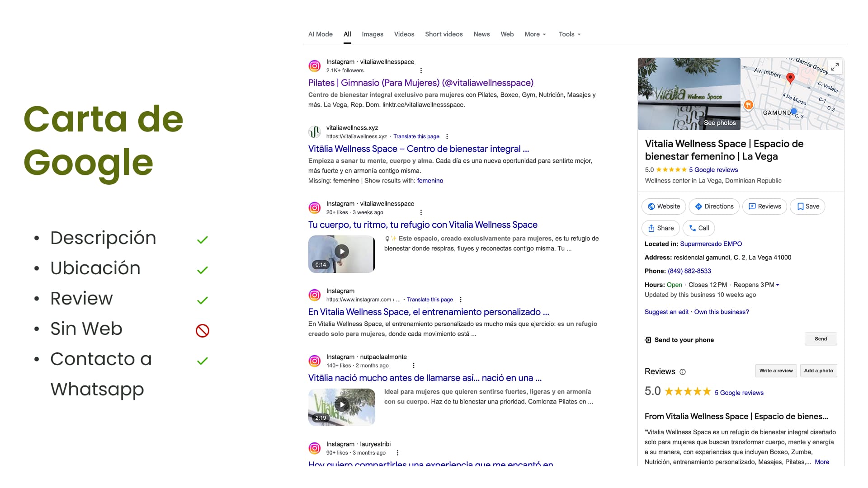This screenshot has width=868, height=488.
Task: Save the business listing
Action: [807, 206]
